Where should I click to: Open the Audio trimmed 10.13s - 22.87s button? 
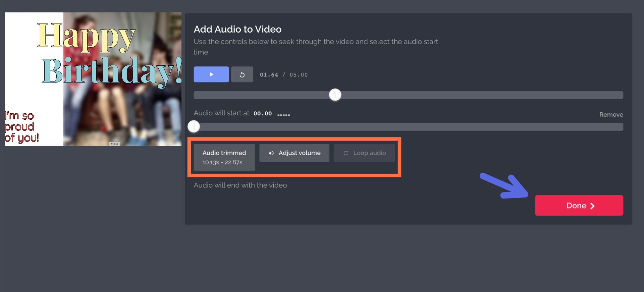pyautogui.click(x=224, y=157)
